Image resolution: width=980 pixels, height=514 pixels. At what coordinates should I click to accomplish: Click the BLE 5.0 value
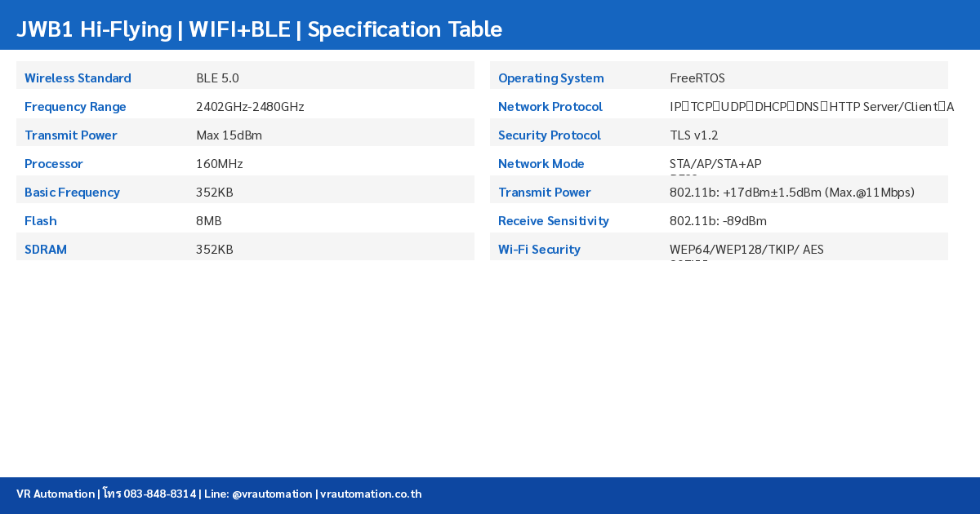point(217,78)
